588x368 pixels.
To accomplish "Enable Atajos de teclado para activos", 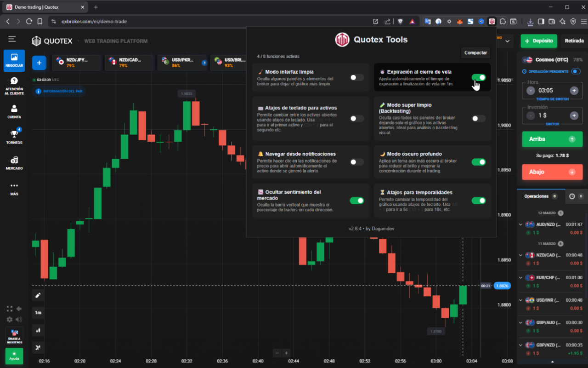I will click(x=357, y=118).
